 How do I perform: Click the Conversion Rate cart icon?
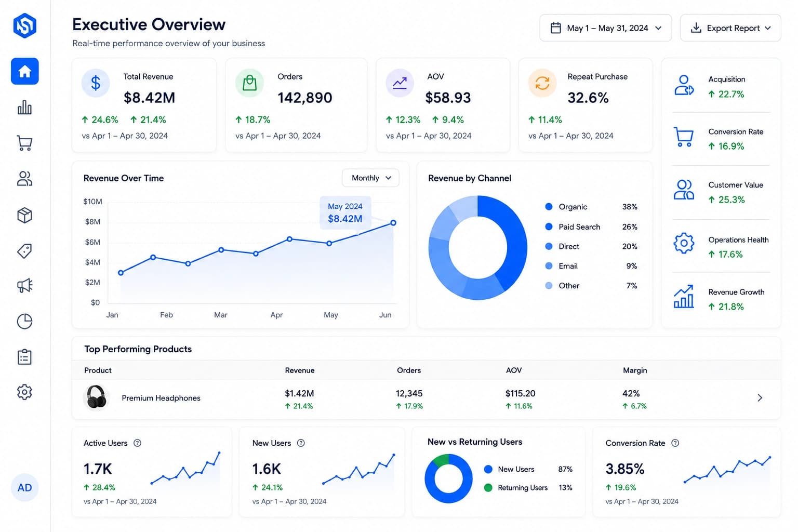click(x=684, y=137)
